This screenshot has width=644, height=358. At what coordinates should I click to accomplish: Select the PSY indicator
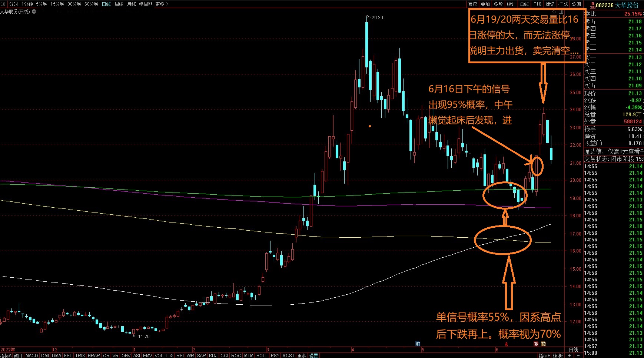click(275, 355)
